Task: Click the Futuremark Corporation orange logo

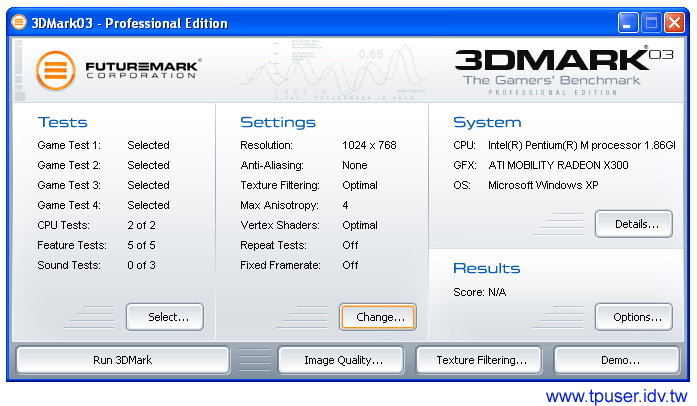Action: point(58,71)
